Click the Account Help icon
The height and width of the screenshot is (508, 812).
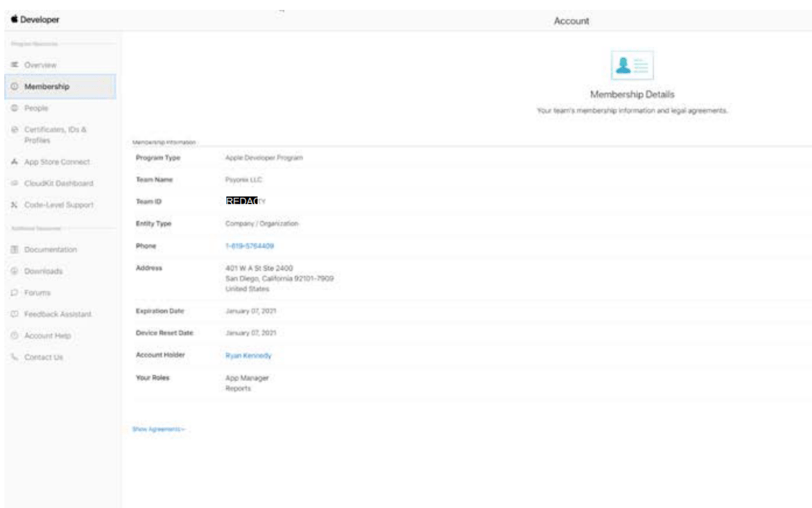click(15, 335)
